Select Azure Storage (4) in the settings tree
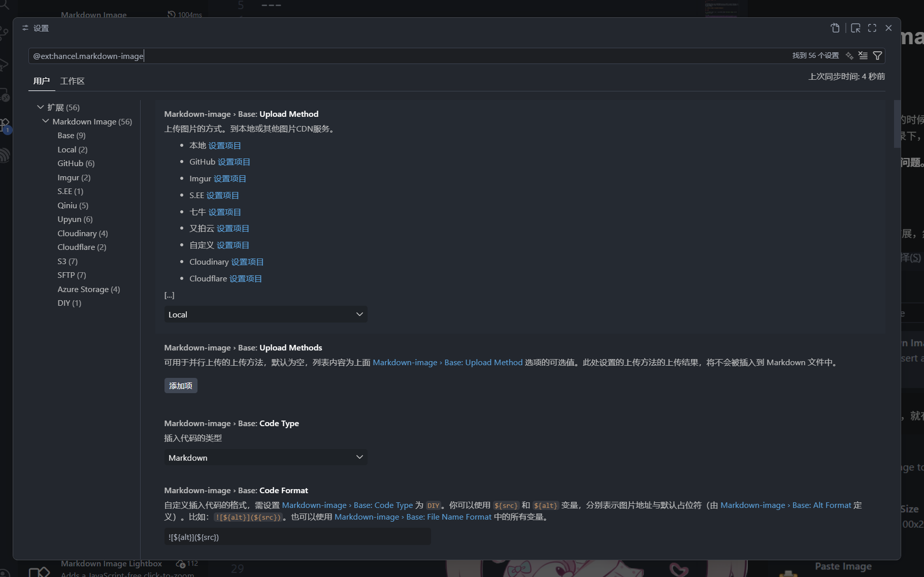Screen dimensions: 924x577 coord(89,289)
